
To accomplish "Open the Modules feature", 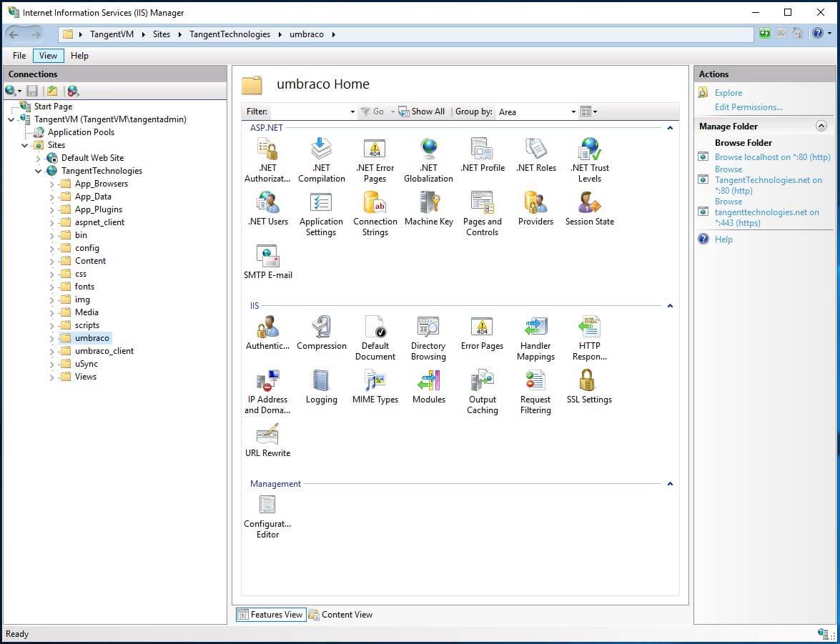I will pyautogui.click(x=428, y=386).
